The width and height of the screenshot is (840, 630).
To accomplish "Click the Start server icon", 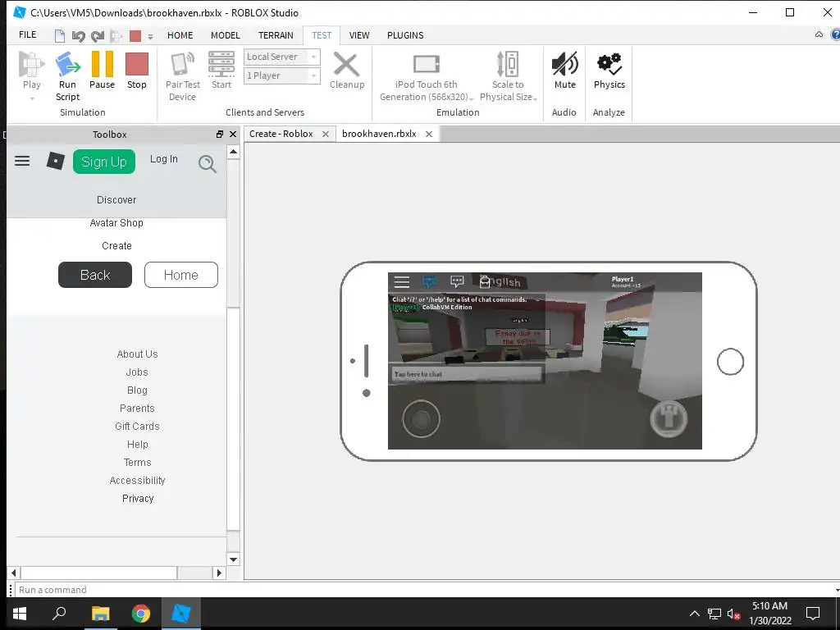I will [x=221, y=65].
